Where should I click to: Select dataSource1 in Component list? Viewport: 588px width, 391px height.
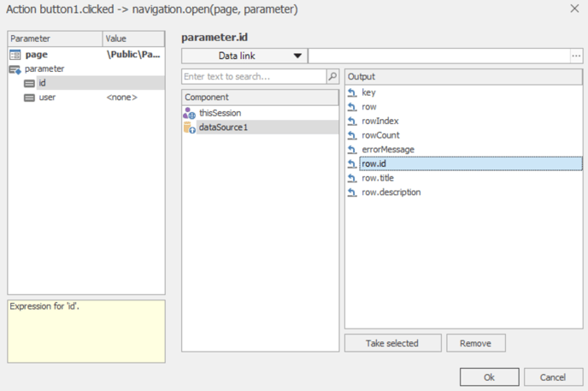pyautogui.click(x=261, y=127)
